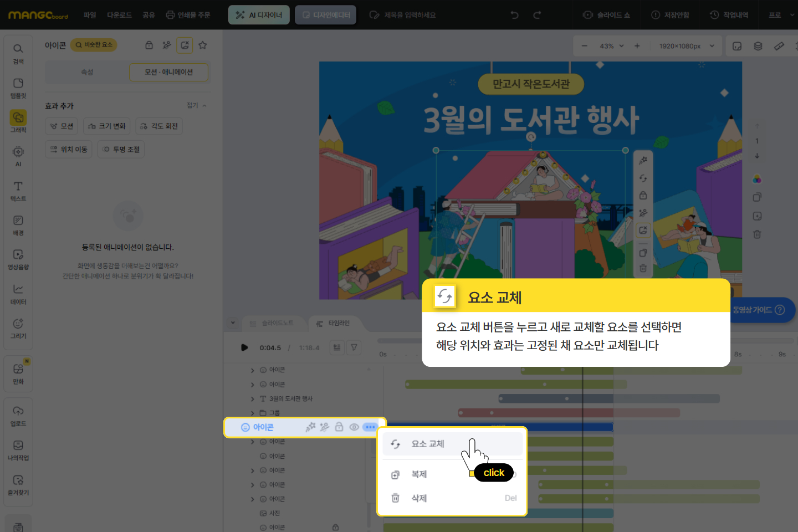Switch to the 속성 tab
The image size is (798, 532).
click(87, 72)
